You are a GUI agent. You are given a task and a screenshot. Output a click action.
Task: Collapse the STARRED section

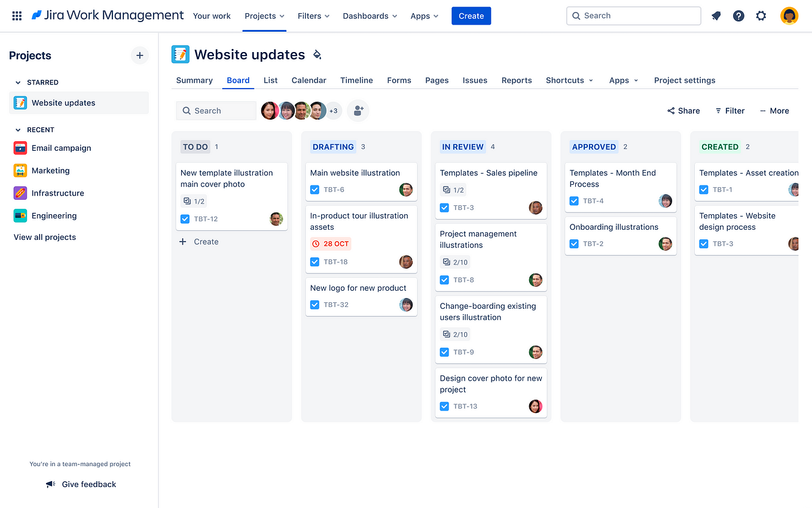18,83
